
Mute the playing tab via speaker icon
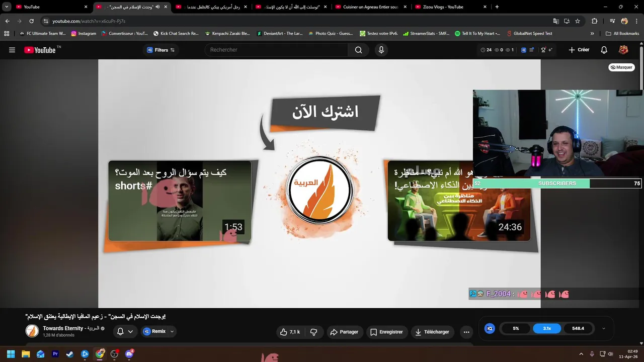click(x=157, y=7)
